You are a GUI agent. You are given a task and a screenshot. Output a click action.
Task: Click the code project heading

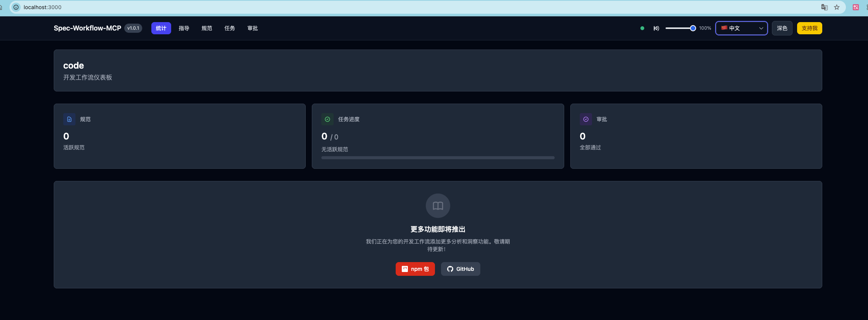(74, 66)
